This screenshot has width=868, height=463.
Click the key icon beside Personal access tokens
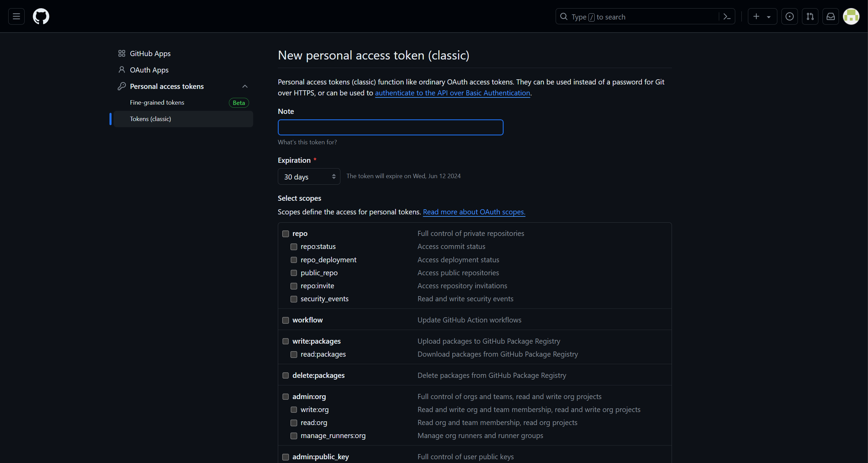pos(122,86)
